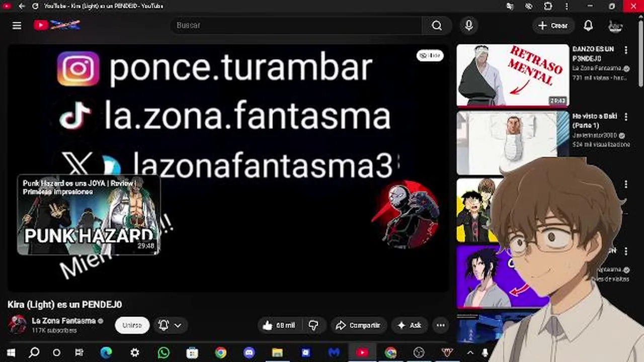Open Cortana circle on taskbar
This screenshot has width=644, height=362.
pos(56,352)
